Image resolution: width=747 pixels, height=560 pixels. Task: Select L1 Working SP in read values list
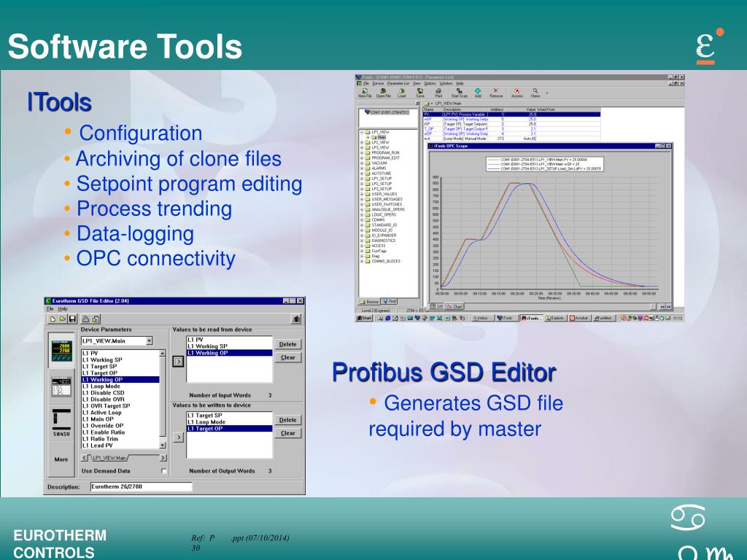(229, 346)
